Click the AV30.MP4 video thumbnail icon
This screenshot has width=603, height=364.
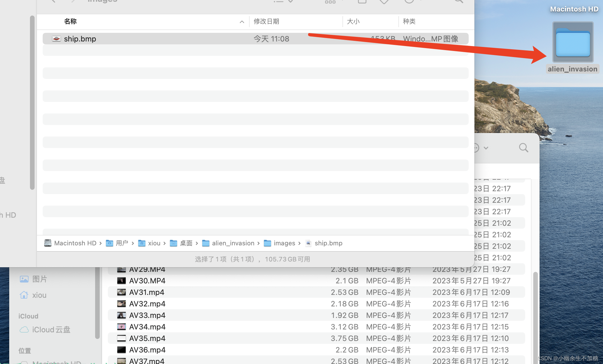click(121, 280)
